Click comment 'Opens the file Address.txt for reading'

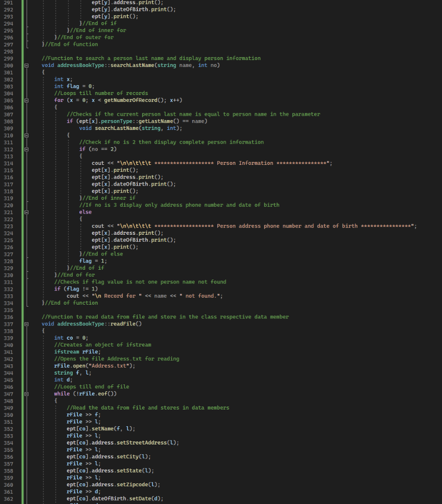[x=117, y=359]
